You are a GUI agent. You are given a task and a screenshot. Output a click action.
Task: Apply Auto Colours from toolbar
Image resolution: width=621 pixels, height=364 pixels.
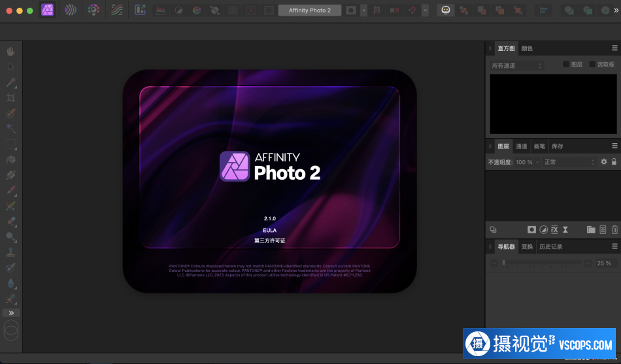[197, 10]
